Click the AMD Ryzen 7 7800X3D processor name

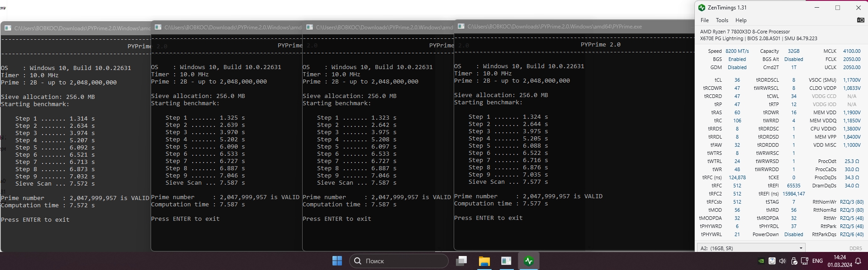745,32
